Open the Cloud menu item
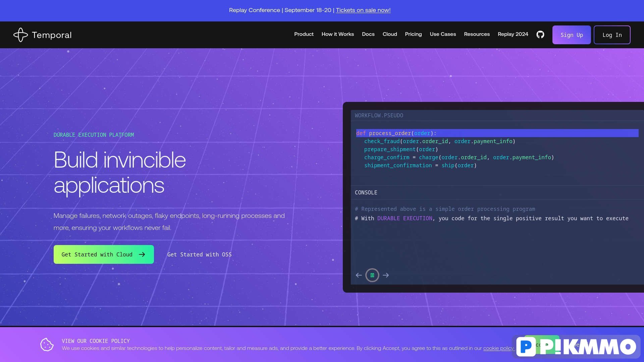 click(390, 34)
